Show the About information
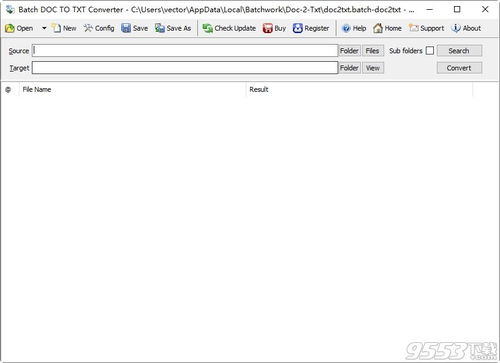 click(x=466, y=28)
